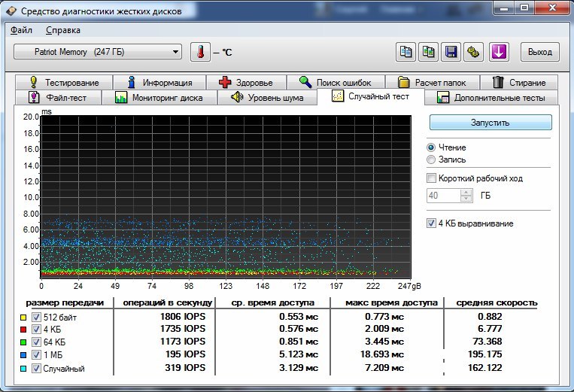Click the copy screenshot icon in toolbar

click(429, 52)
